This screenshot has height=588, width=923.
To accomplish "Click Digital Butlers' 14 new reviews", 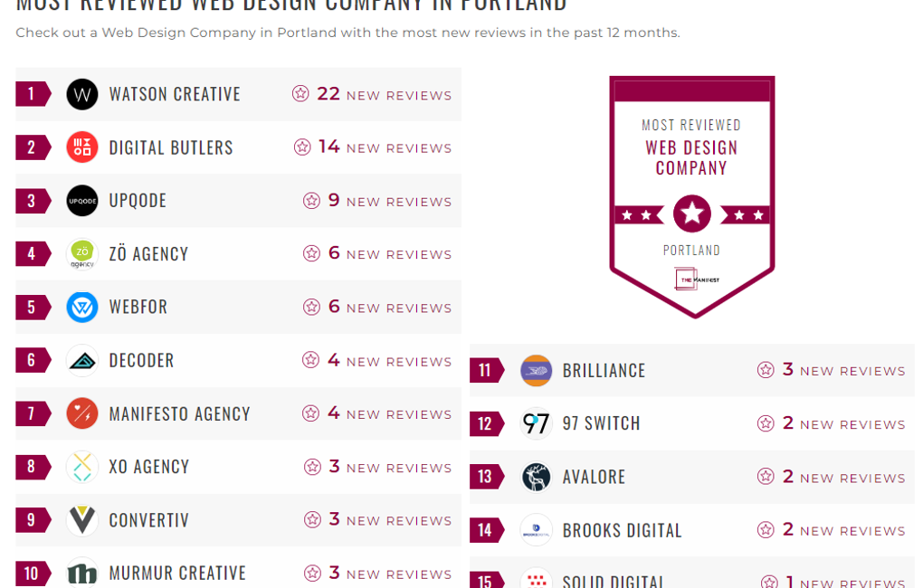I will coord(373,147).
